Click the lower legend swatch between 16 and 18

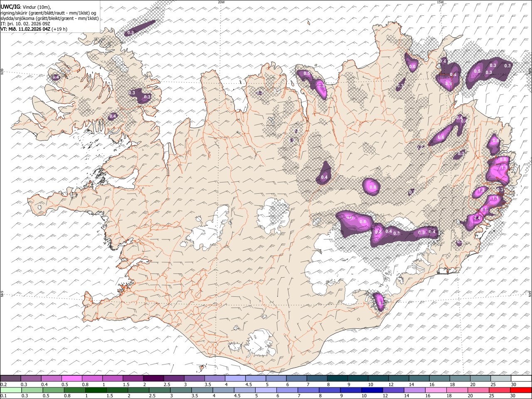point(436,390)
